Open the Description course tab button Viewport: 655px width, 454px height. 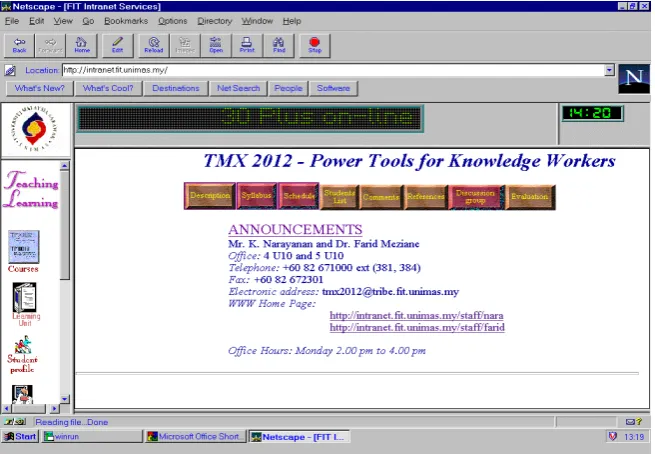pyautogui.click(x=210, y=196)
